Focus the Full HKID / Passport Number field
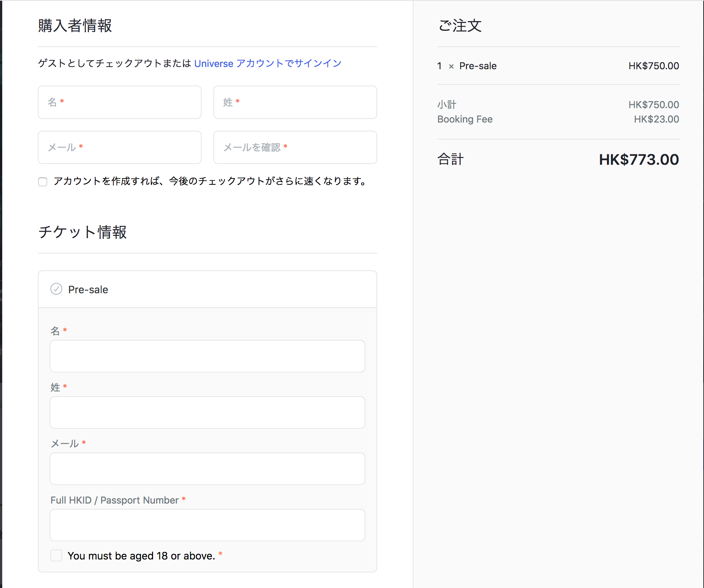Screen dimensions: 704x588 coord(207,525)
